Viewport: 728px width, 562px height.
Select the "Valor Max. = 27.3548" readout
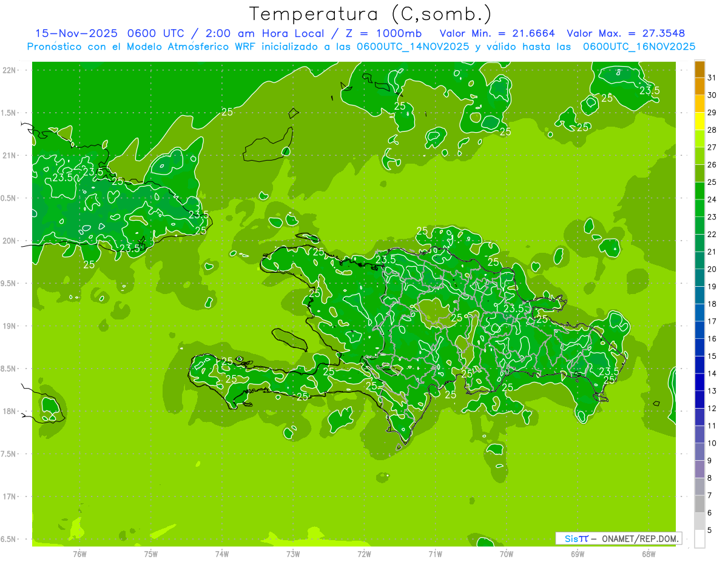[x=626, y=33]
